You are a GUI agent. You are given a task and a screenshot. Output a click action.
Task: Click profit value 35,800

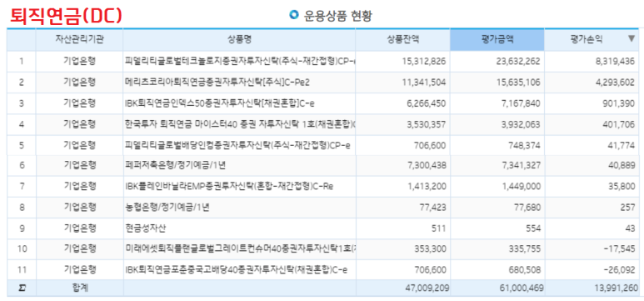point(621,187)
